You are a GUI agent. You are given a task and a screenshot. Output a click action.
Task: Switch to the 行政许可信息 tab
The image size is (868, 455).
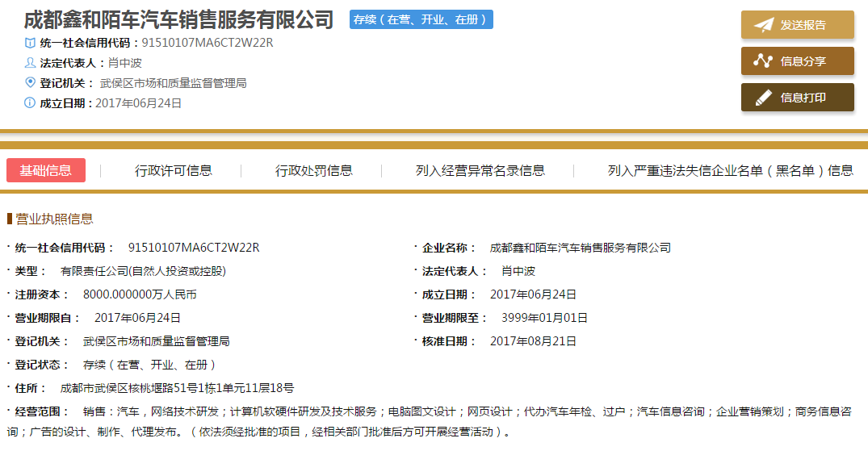(x=174, y=170)
